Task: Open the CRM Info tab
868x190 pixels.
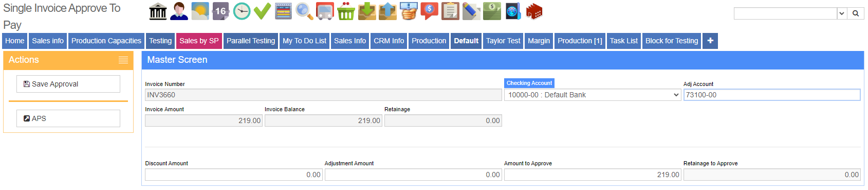Action: 389,41
